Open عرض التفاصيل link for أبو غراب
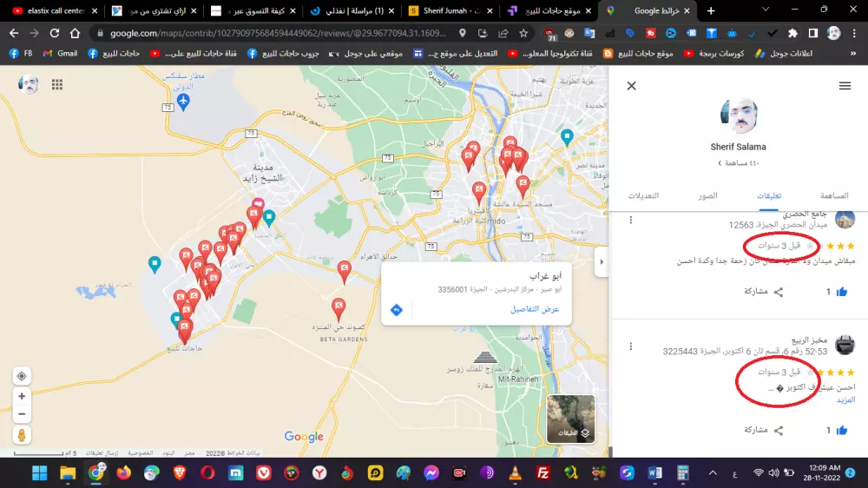The height and width of the screenshot is (488, 868). [534, 308]
